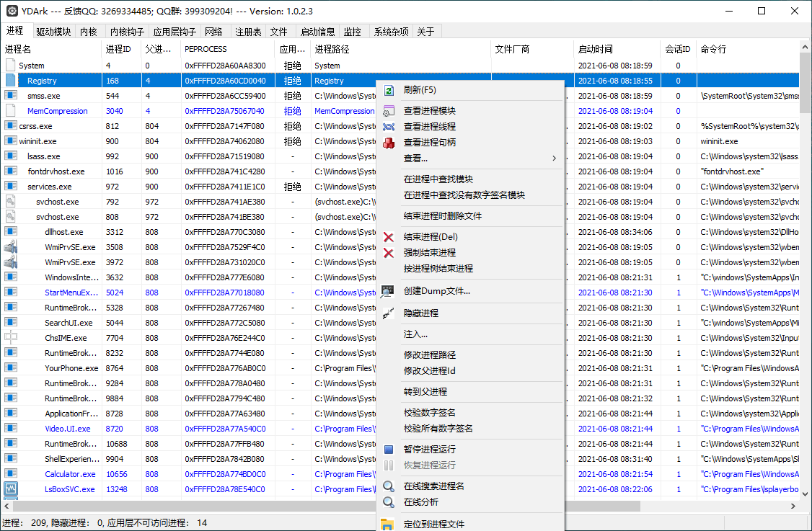812x531 pixels.
Task: Click the view process handles icon
Action: [389, 143]
